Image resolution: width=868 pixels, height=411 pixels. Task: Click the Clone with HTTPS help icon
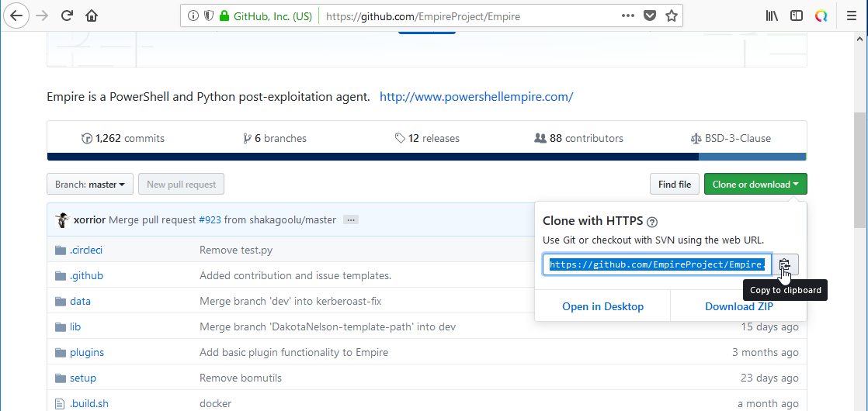pyautogui.click(x=652, y=223)
